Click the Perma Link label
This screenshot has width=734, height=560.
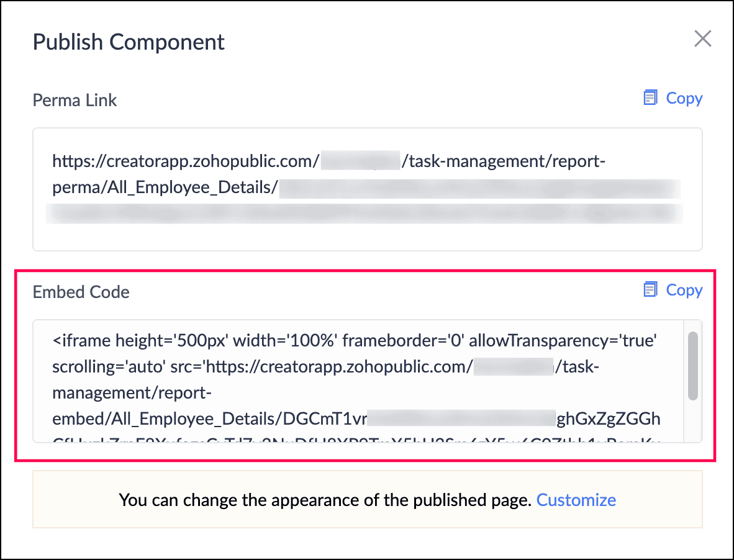[x=75, y=100]
